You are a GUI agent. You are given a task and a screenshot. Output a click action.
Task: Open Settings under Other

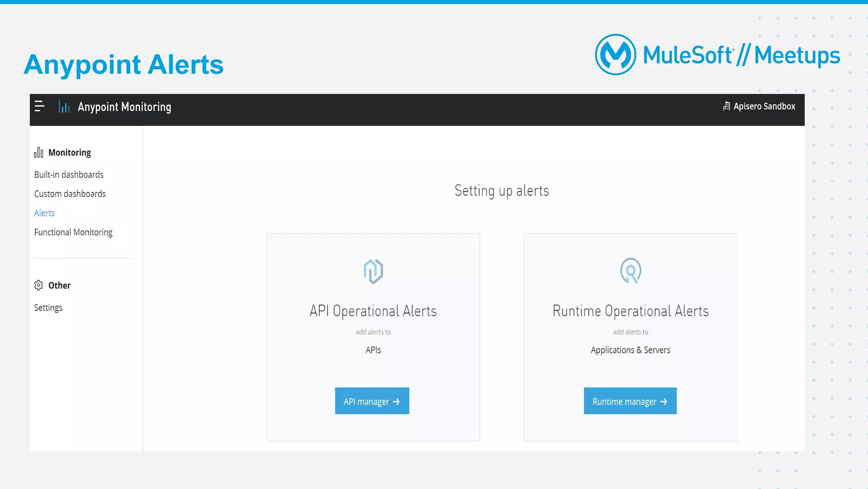click(48, 307)
